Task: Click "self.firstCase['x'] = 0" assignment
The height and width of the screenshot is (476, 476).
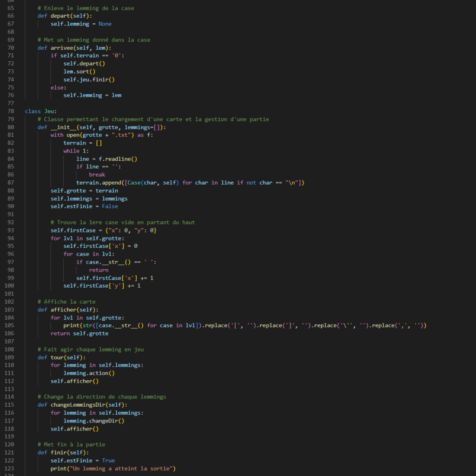Action: [x=100, y=246]
